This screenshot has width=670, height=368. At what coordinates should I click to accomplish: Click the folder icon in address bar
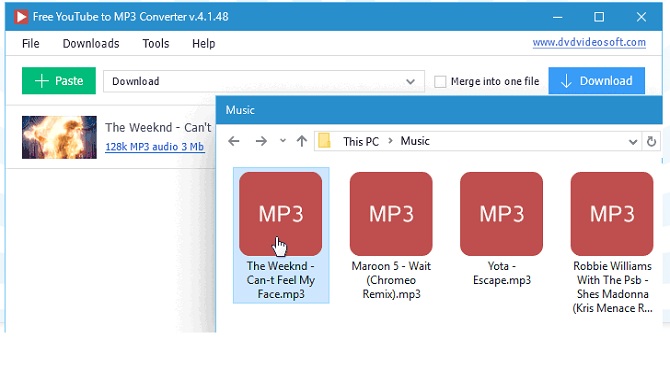325,141
